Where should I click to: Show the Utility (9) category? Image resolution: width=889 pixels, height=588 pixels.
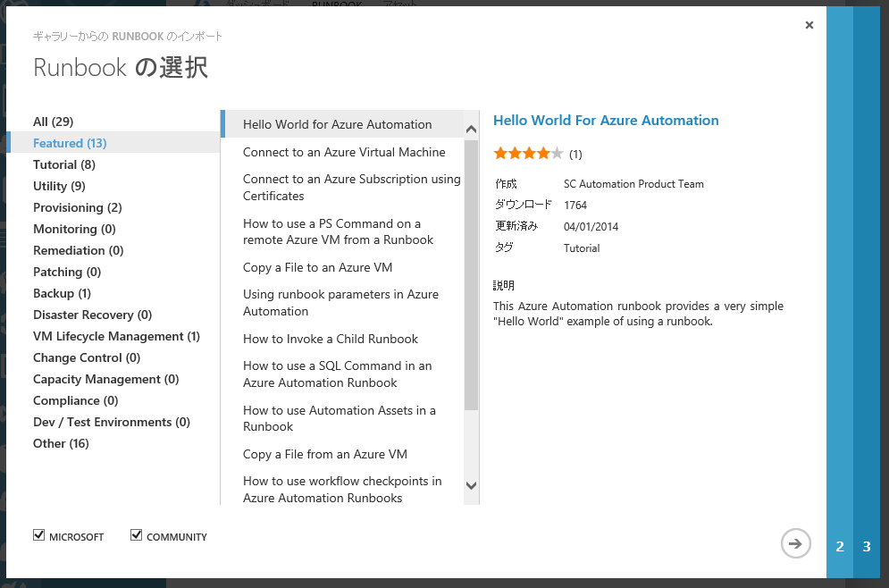click(59, 186)
